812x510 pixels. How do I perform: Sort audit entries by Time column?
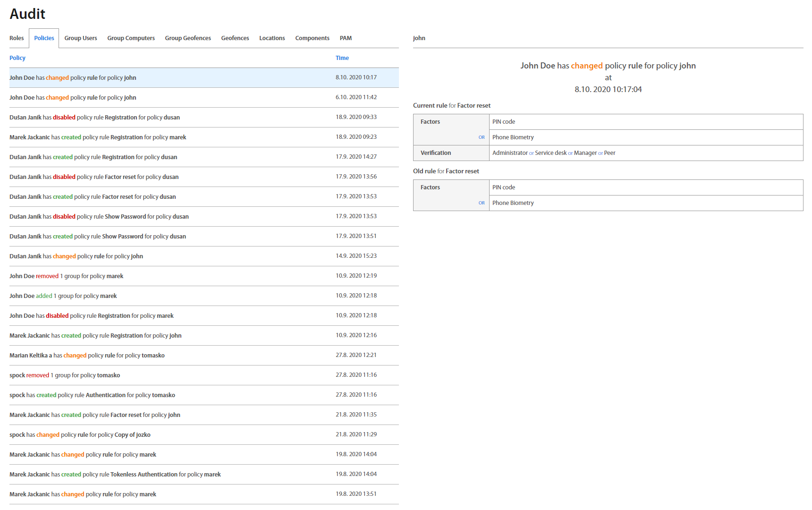click(x=342, y=58)
